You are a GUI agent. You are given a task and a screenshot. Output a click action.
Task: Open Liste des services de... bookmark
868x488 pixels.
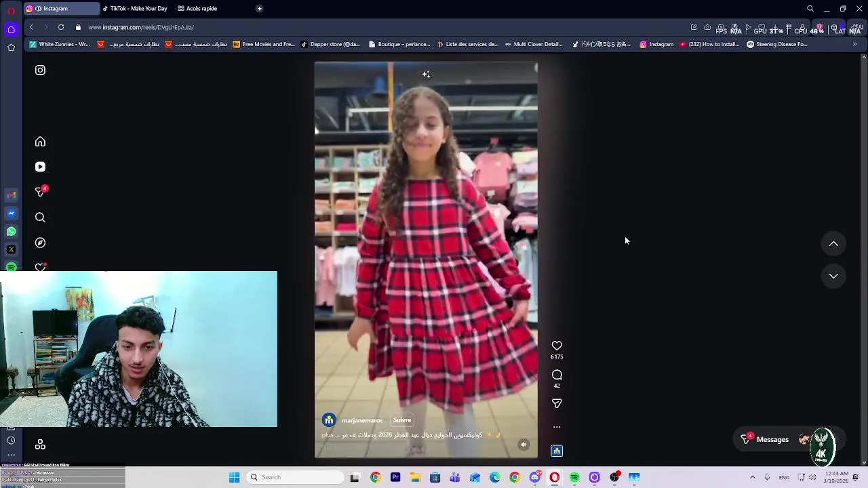click(468, 44)
